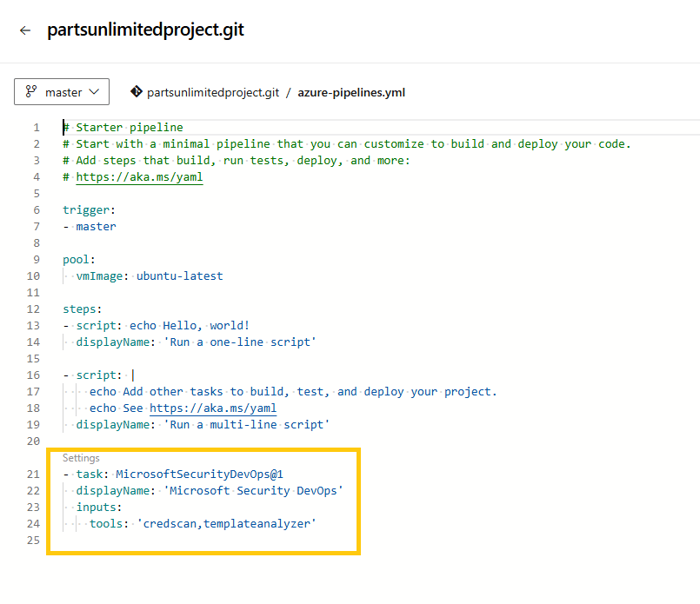Click the 'pool:' keyword on line 9

point(79,260)
